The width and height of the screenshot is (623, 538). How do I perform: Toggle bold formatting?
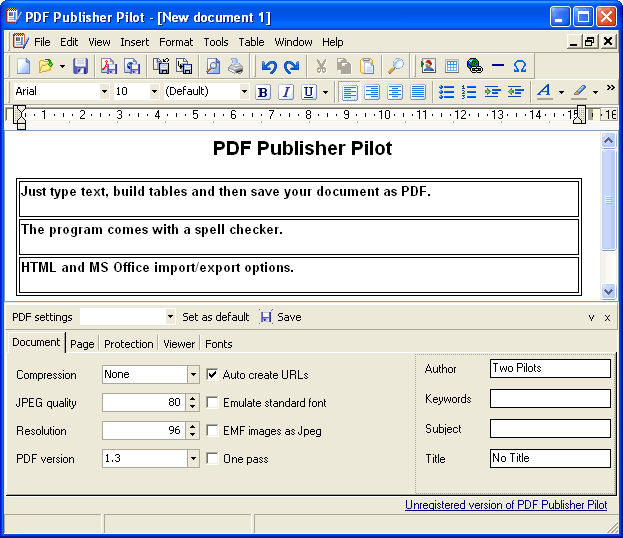262,92
